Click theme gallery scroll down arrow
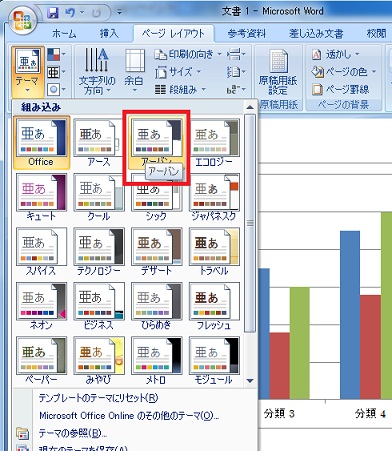This screenshot has width=392, height=451. (250, 381)
